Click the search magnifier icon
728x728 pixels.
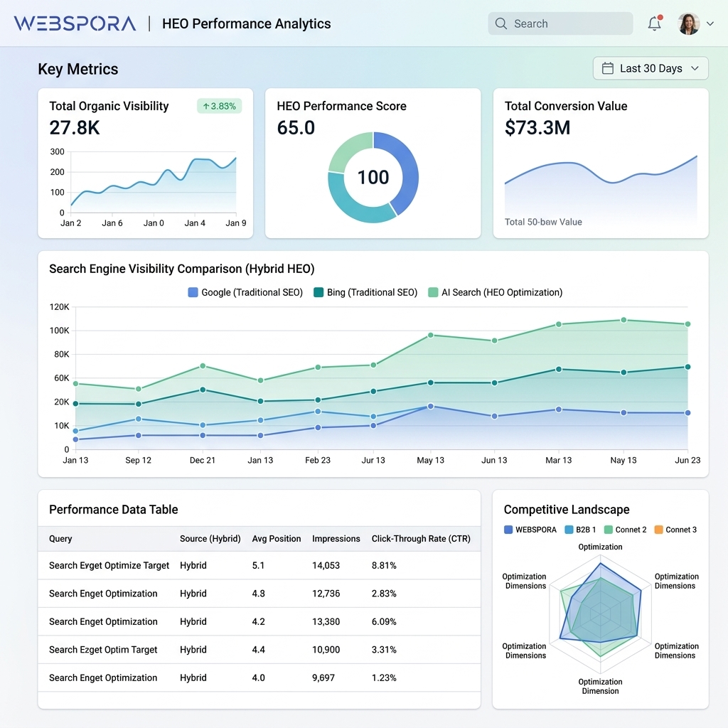click(501, 23)
